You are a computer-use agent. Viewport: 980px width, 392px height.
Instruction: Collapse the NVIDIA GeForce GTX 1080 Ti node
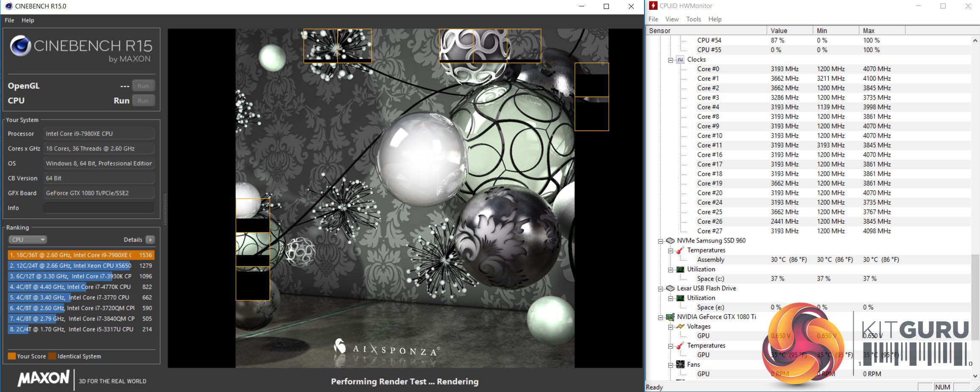(x=660, y=317)
